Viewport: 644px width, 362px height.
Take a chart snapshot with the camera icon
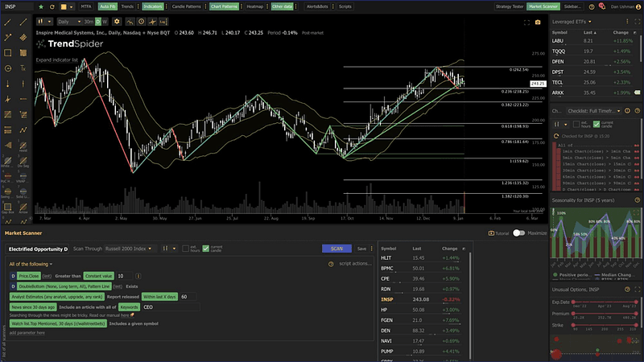pos(538,23)
